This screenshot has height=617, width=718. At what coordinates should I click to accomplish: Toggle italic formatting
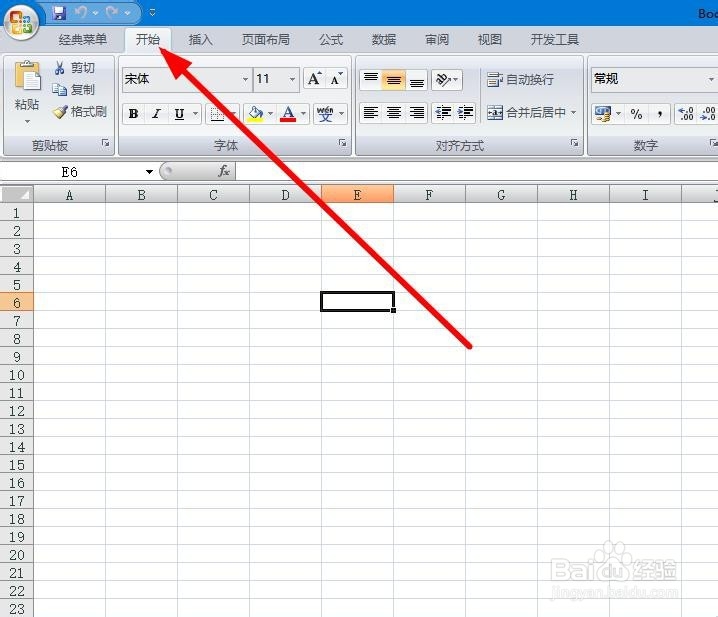[x=156, y=114]
